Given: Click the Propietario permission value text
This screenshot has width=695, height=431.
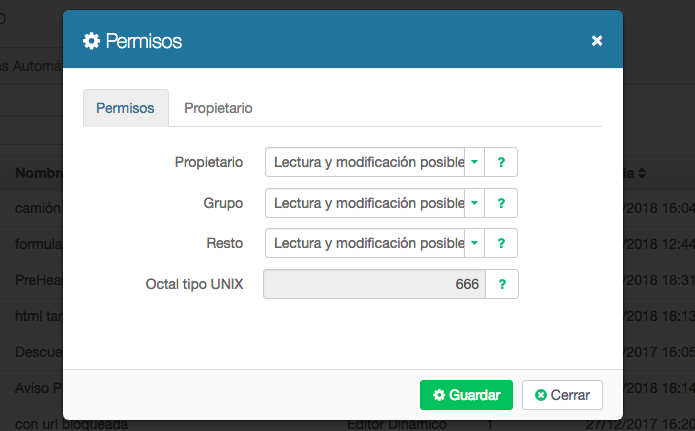Looking at the screenshot, I should 367,162.
